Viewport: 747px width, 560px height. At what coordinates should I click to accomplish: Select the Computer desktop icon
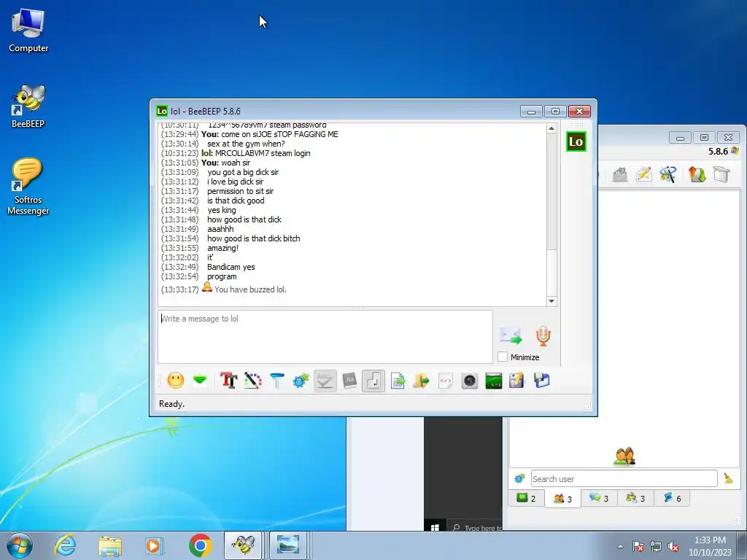point(28,31)
